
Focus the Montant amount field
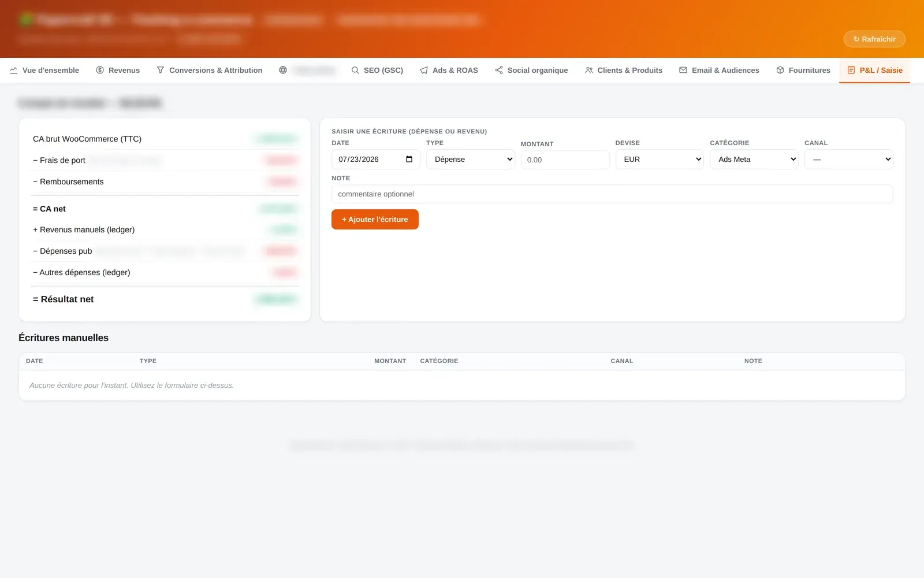[x=565, y=160]
